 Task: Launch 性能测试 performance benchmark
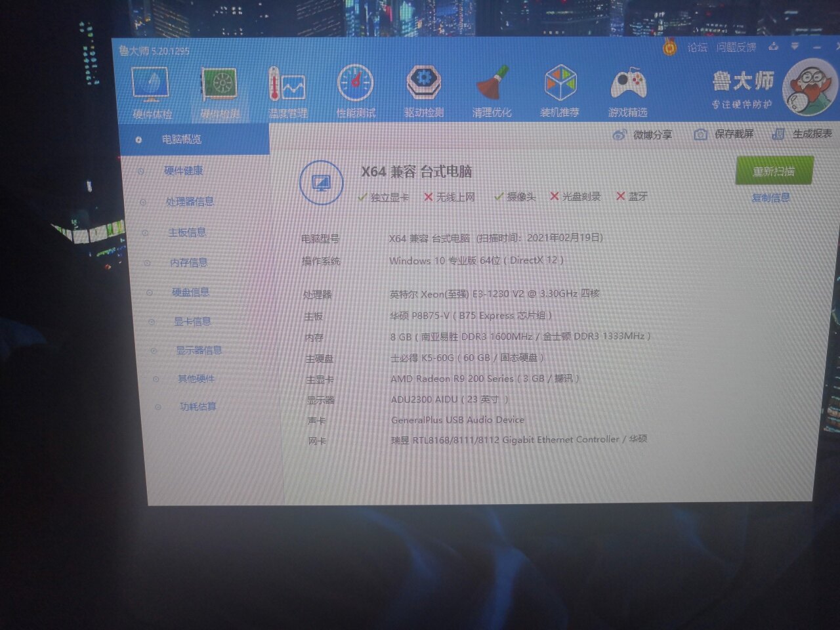[355, 91]
